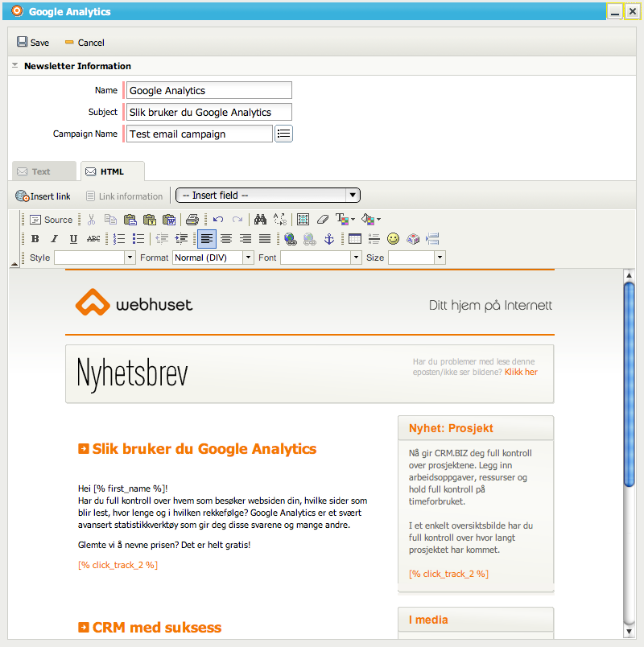Open the Format dropdown showing Normal (DIV)
This screenshot has width=644, height=647.
213,258
